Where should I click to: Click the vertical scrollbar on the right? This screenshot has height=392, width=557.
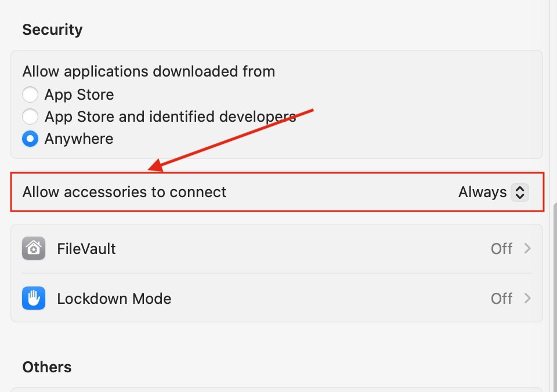[554, 290]
